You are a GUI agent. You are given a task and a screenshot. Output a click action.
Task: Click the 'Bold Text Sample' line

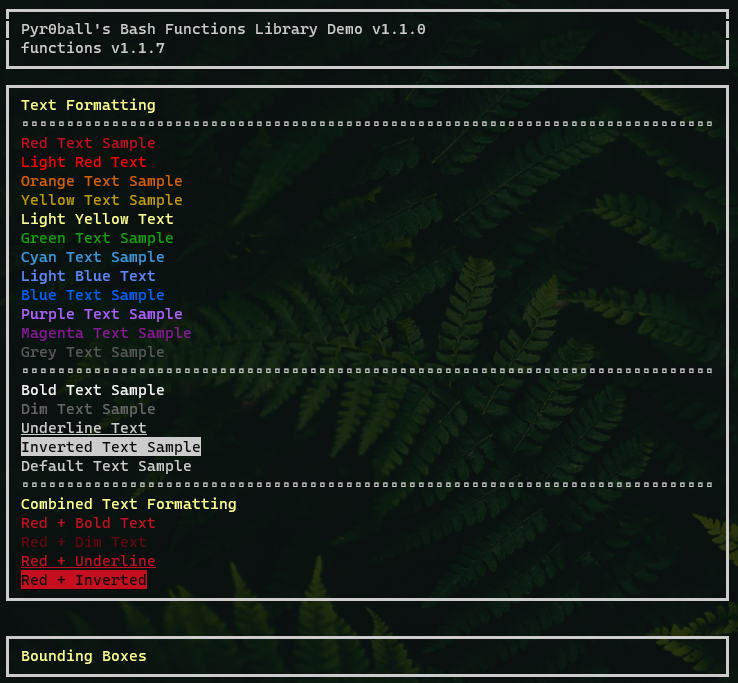93,390
